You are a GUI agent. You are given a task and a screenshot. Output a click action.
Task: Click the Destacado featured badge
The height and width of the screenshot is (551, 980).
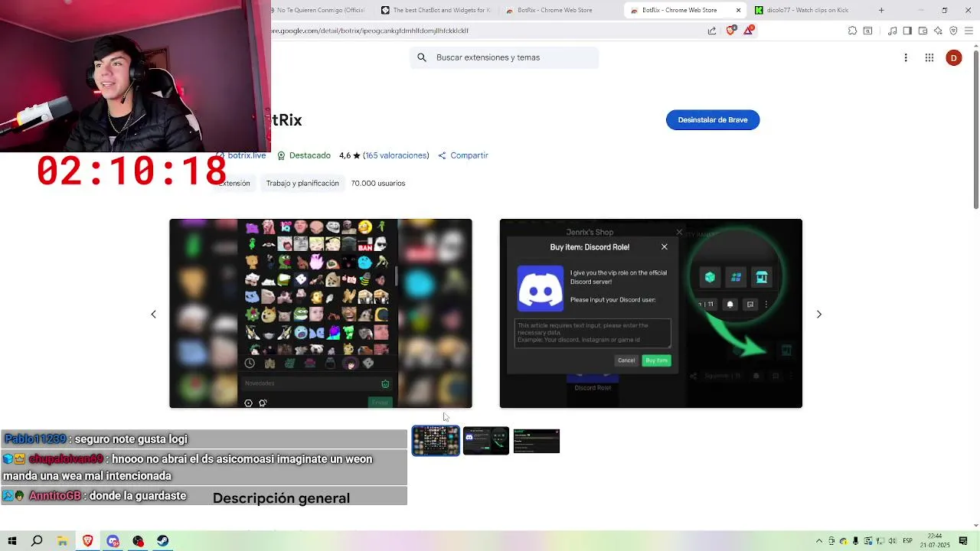pos(304,155)
